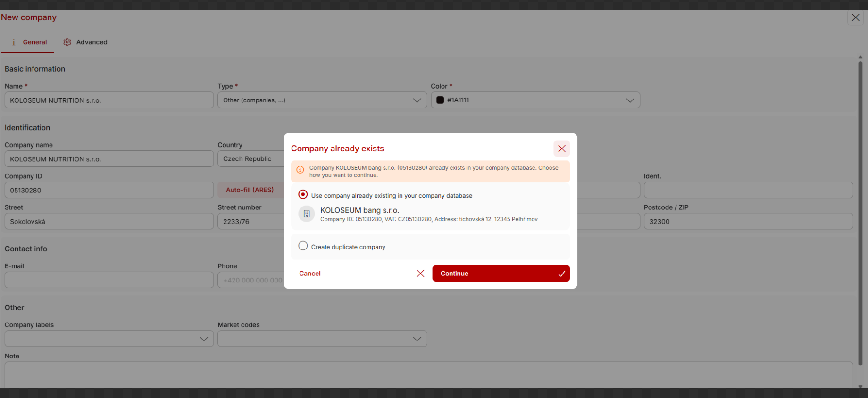Click the info icon on the General tab
Screen dimensions: 868x398
pos(14,42)
